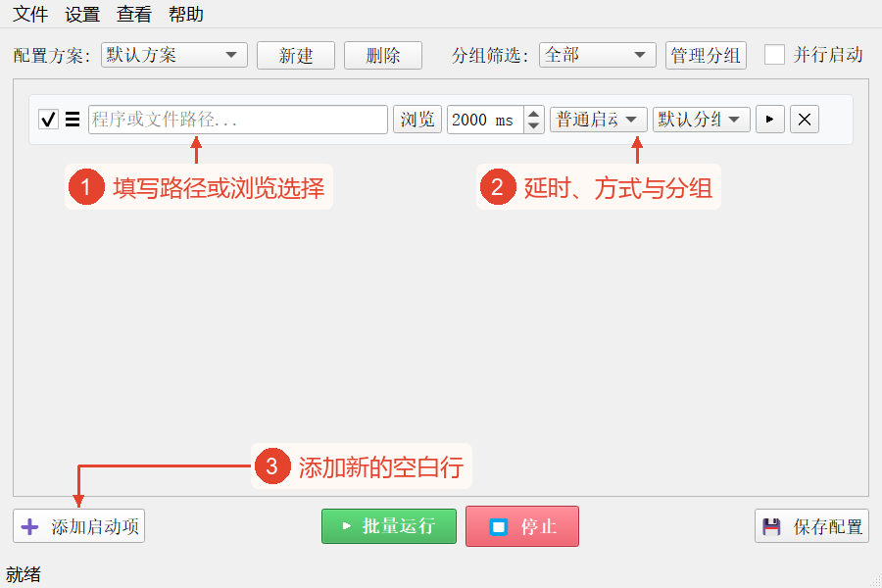The image size is (882, 588).
Task: Remove the row with the X icon
Action: [x=805, y=120]
